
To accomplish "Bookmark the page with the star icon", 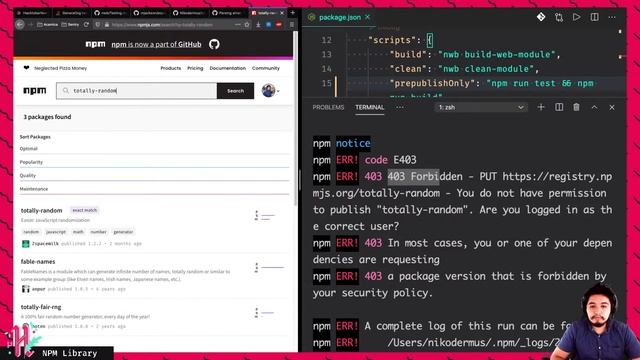I will click(x=247, y=24).
